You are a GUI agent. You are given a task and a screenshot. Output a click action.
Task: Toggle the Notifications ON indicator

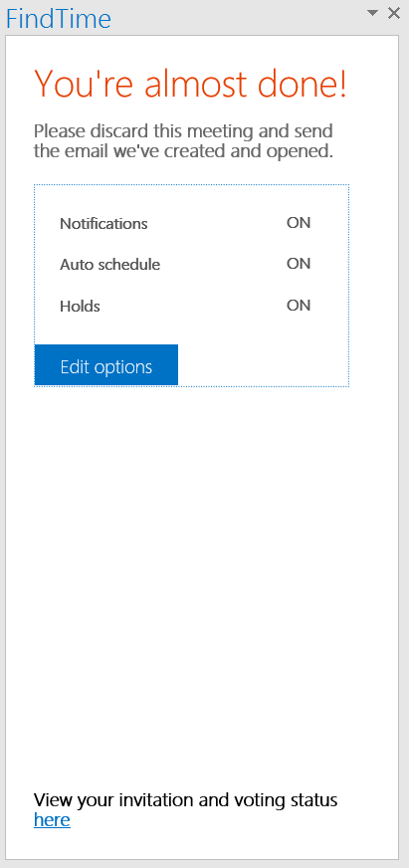[299, 223]
